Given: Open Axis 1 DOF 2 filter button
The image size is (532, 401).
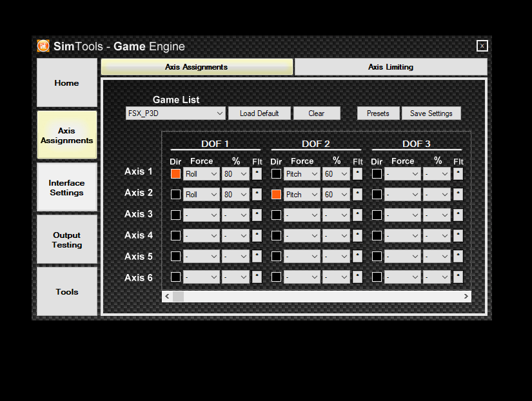Looking at the screenshot, I should click(357, 173).
